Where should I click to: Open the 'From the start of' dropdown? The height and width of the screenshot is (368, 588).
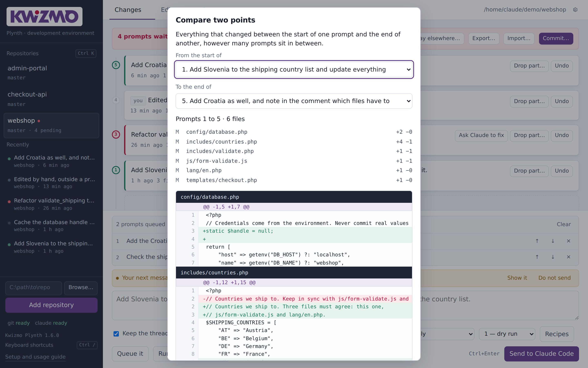(x=294, y=70)
